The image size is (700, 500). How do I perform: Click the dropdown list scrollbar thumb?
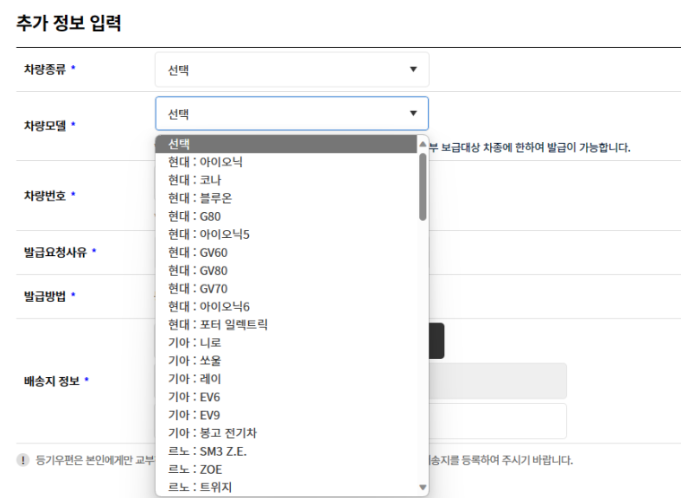click(422, 187)
